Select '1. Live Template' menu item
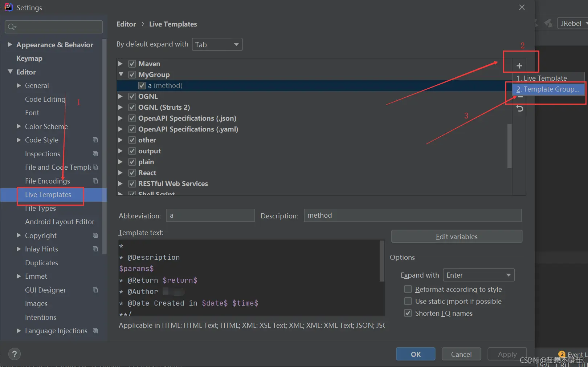The image size is (588, 367). coord(548,78)
